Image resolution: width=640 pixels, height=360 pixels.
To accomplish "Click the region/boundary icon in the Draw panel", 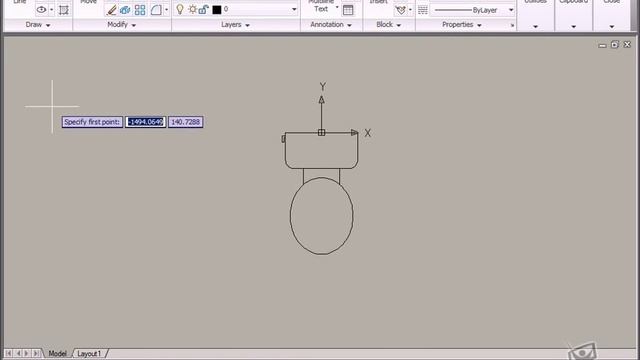I will (64, 10).
